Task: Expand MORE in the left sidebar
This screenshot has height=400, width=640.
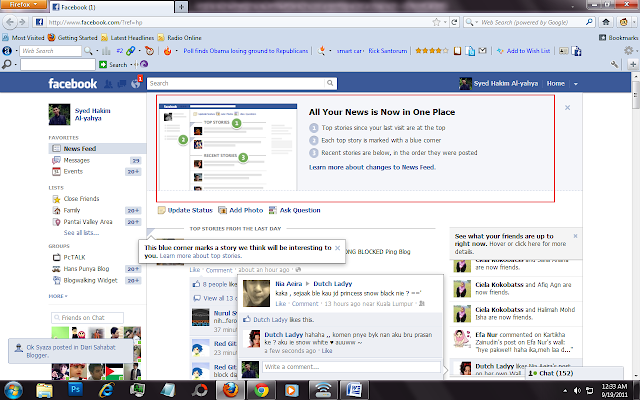Action: pyautogui.click(x=58, y=296)
